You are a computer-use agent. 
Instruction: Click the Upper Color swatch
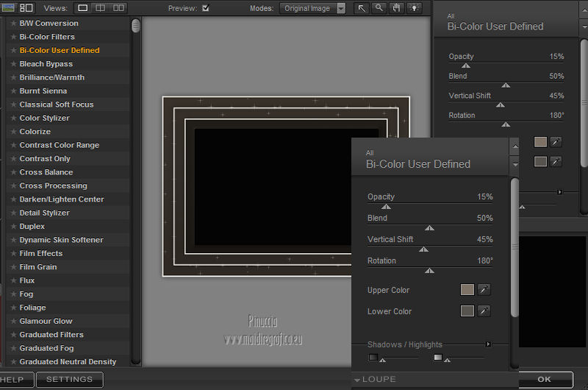click(467, 290)
